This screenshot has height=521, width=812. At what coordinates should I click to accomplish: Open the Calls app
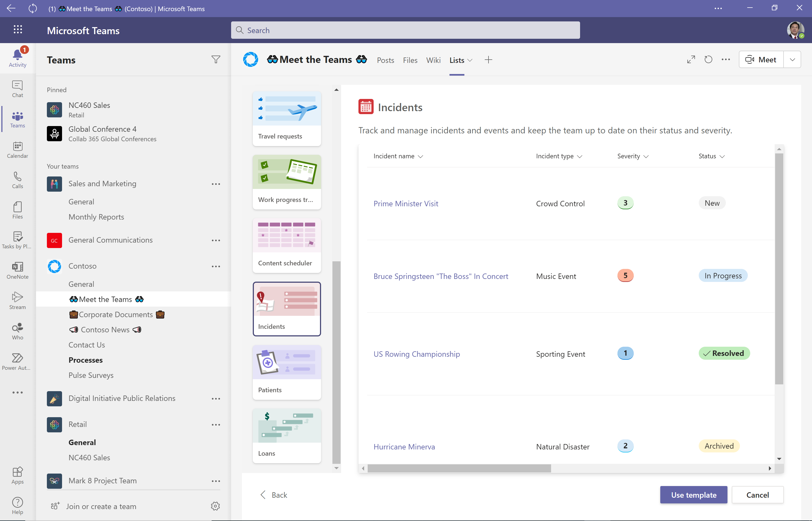coord(18,180)
